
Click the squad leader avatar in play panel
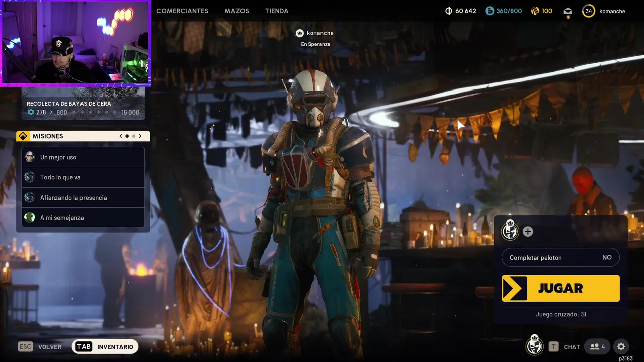[x=510, y=231]
